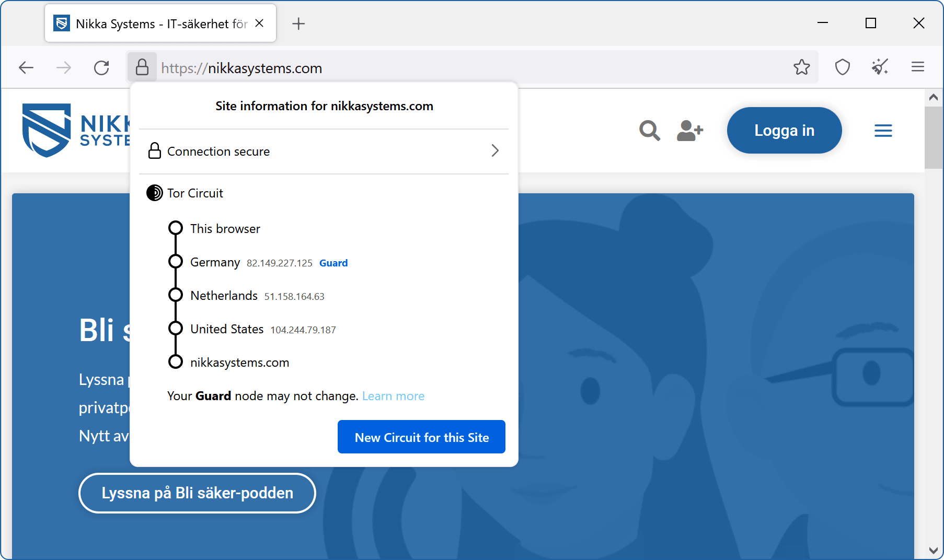The width and height of the screenshot is (944, 560).
Task: Click the URL address field
Action: click(473, 67)
